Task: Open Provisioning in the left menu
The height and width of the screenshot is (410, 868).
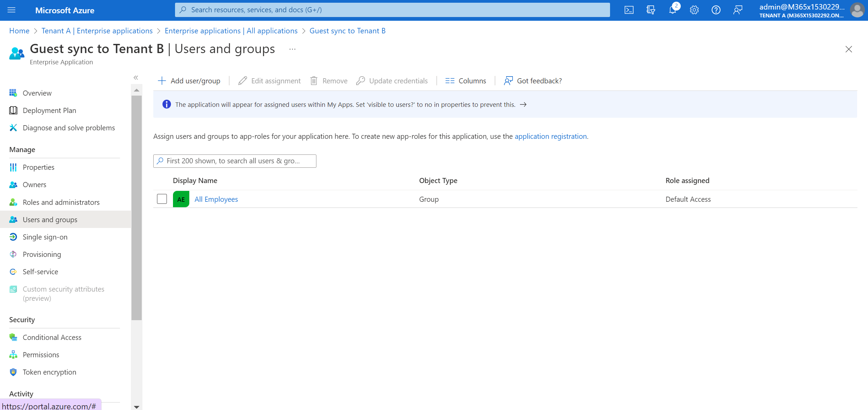Action: click(x=42, y=255)
